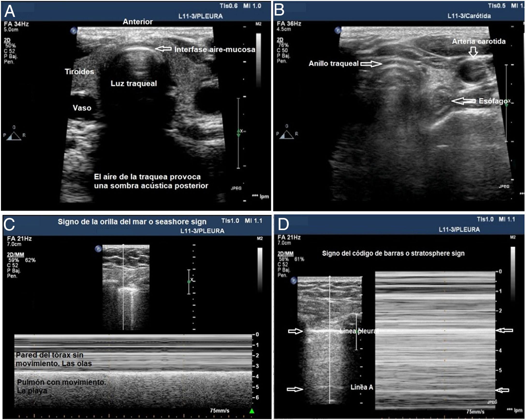Click the Arteria carotida down arrow
The height and width of the screenshot is (420, 526).
[473, 52]
